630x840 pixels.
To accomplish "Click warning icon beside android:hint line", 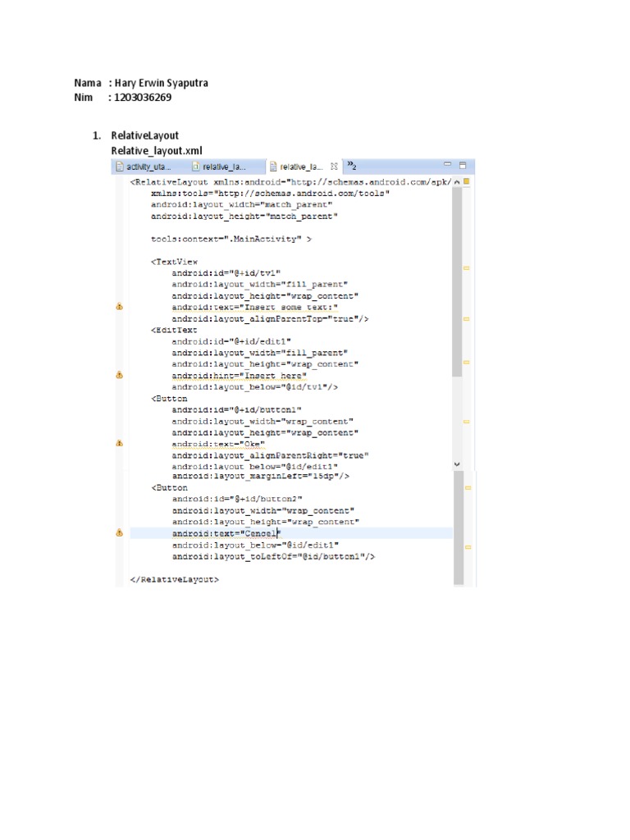I will coord(120,375).
